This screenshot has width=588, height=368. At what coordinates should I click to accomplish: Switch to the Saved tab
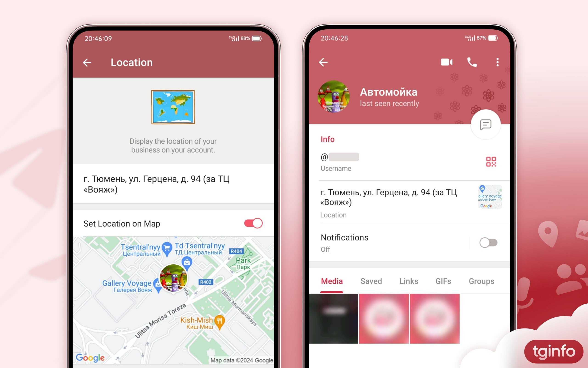[x=371, y=281]
